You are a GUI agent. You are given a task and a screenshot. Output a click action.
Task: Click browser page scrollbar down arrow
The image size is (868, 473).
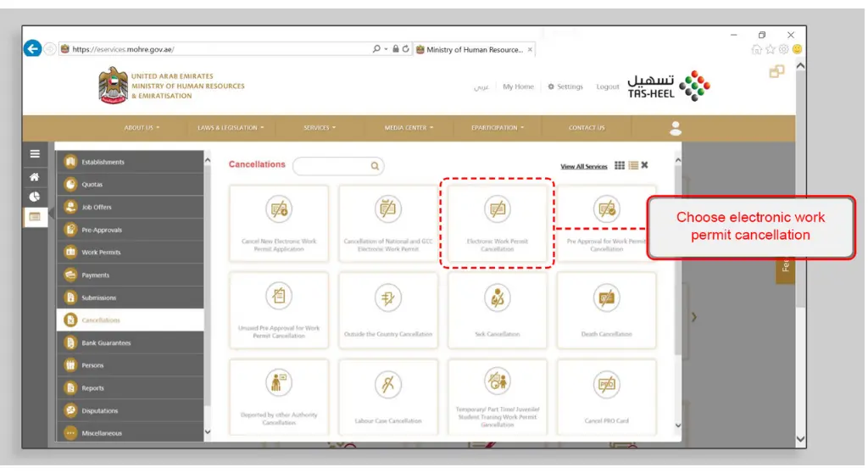point(800,439)
